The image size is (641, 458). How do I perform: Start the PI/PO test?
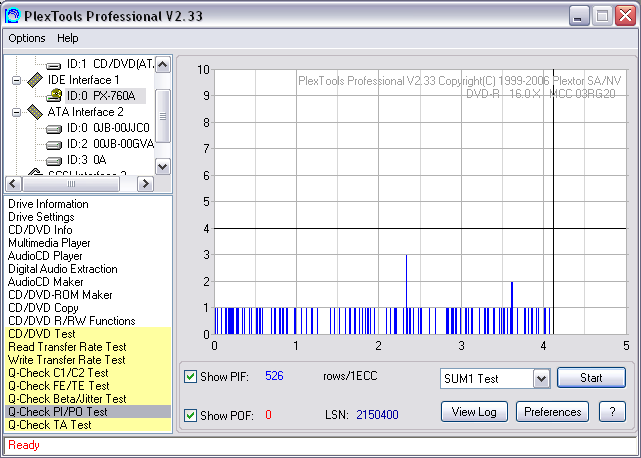pyautogui.click(x=591, y=377)
